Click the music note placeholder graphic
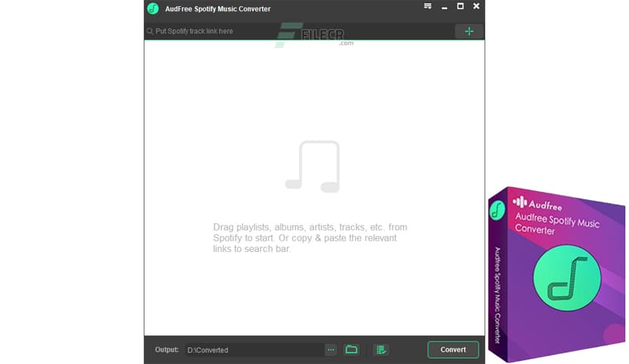 coord(312,166)
